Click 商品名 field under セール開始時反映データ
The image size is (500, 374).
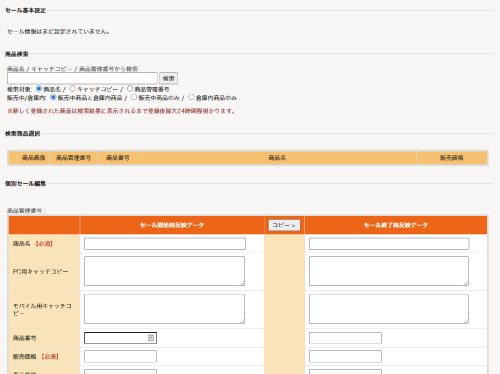click(165, 244)
